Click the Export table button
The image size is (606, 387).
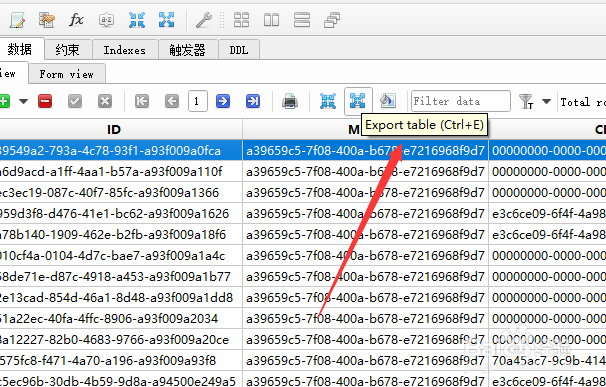pyautogui.click(x=358, y=101)
